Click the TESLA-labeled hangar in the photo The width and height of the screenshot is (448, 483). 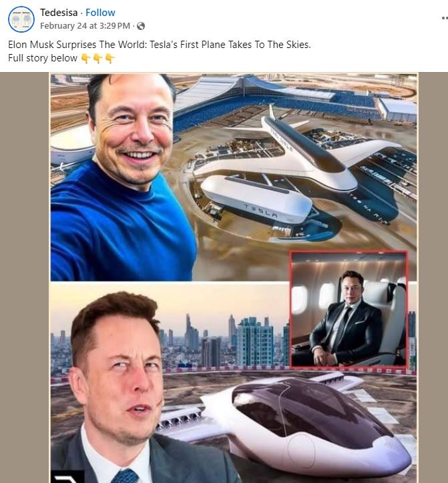point(257,199)
